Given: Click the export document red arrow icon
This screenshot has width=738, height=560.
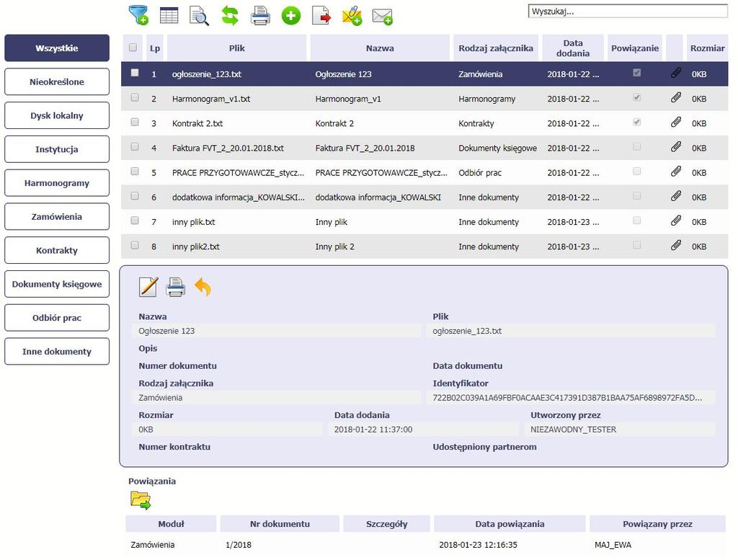Looking at the screenshot, I should (321, 16).
